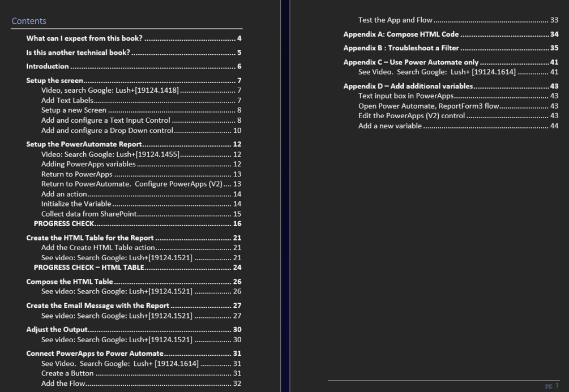This screenshot has height=392, width=569.
Task: Open 'Return to PowerAutomate. Configure PowerApps (V2)'
Action: (141, 184)
